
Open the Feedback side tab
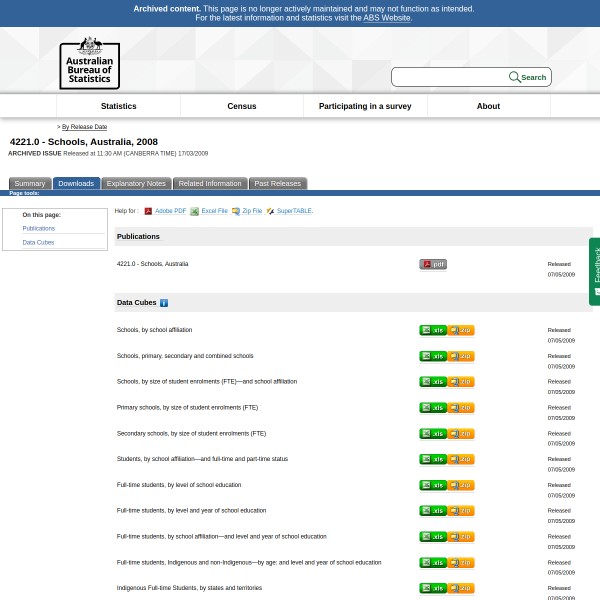click(595, 270)
